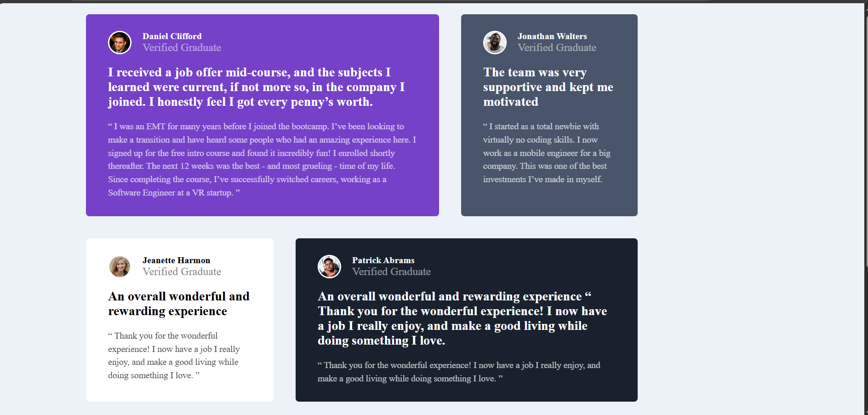Select the name Daniel Clifford
The width and height of the screenshot is (868, 415).
click(172, 36)
